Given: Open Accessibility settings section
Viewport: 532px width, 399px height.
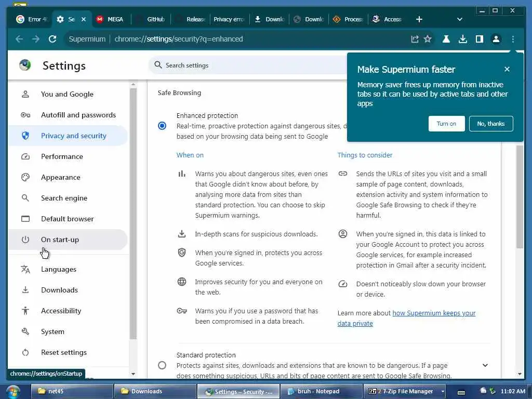Looking at the screenshot, I should (67, 311).
